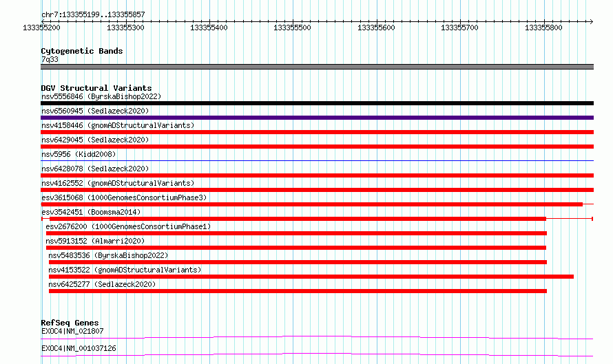613x364 pixels.
Task: Click the red bar of esv2676200
Action: pos(296,233)
